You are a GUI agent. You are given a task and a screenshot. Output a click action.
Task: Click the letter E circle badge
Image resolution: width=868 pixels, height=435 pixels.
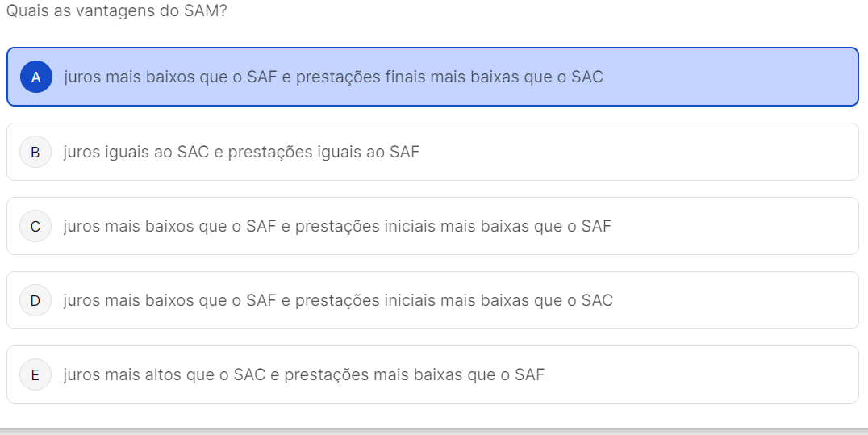point(35,374)
